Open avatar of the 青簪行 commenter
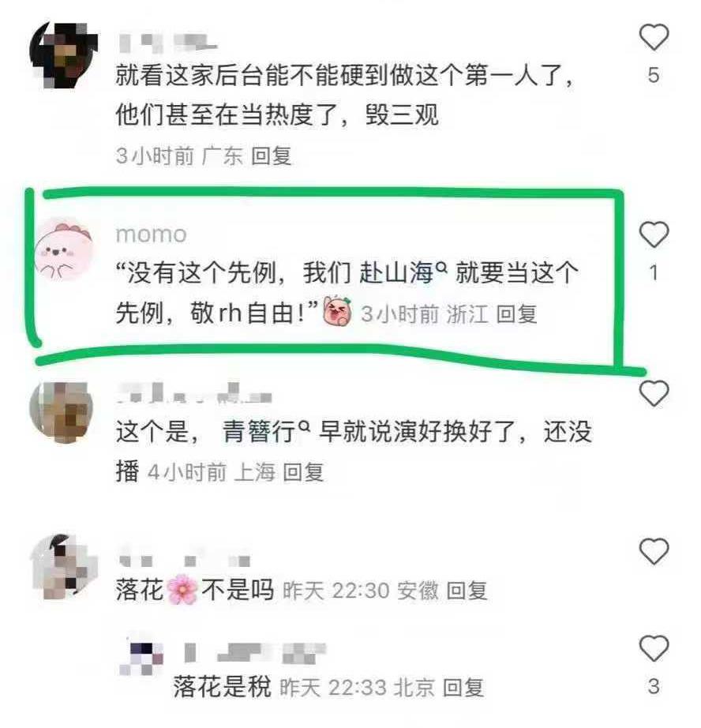The height and width of the screenshot is (728, 701). [62, 412]
